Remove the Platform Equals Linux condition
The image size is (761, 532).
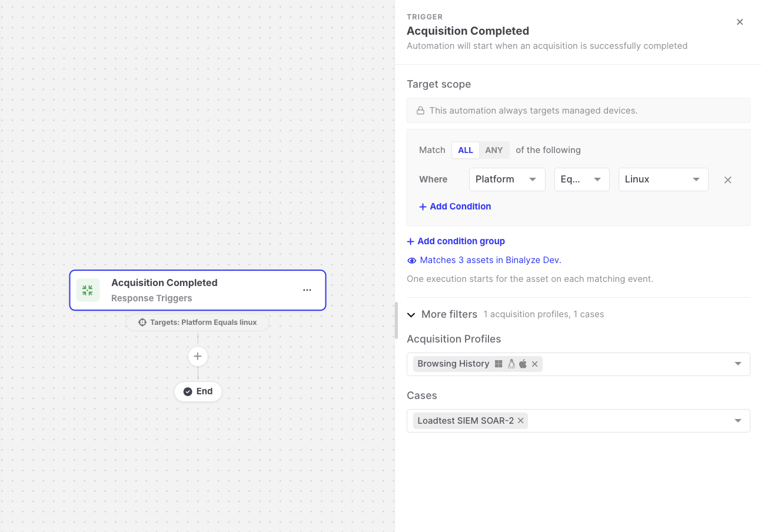click(x=727, y=180)
